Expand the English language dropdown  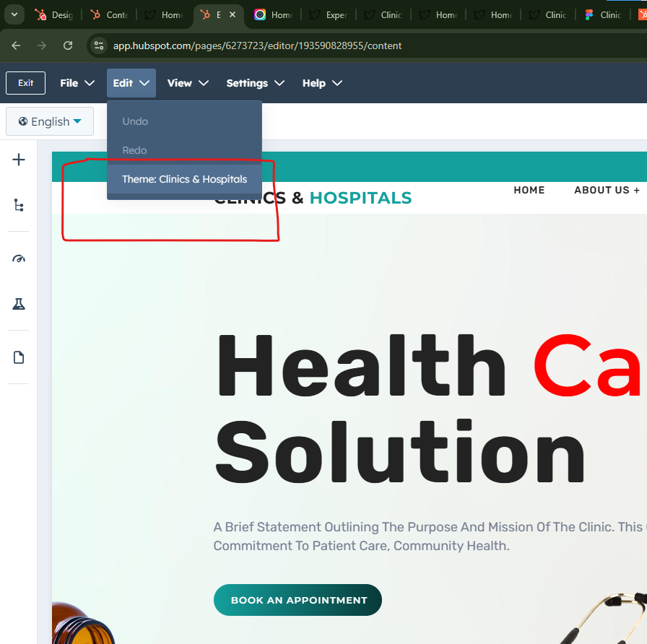click(x=50, y=121)
